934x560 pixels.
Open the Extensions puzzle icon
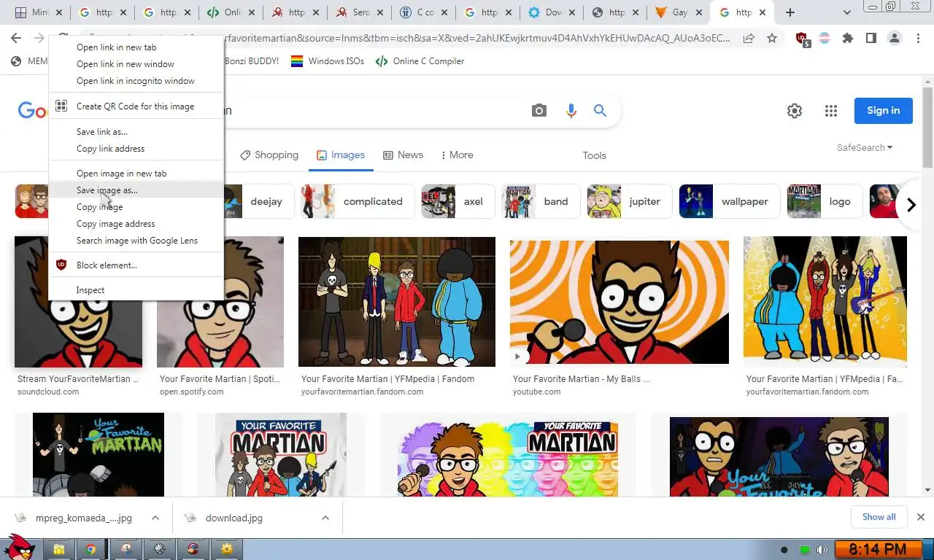coord(847,39)
